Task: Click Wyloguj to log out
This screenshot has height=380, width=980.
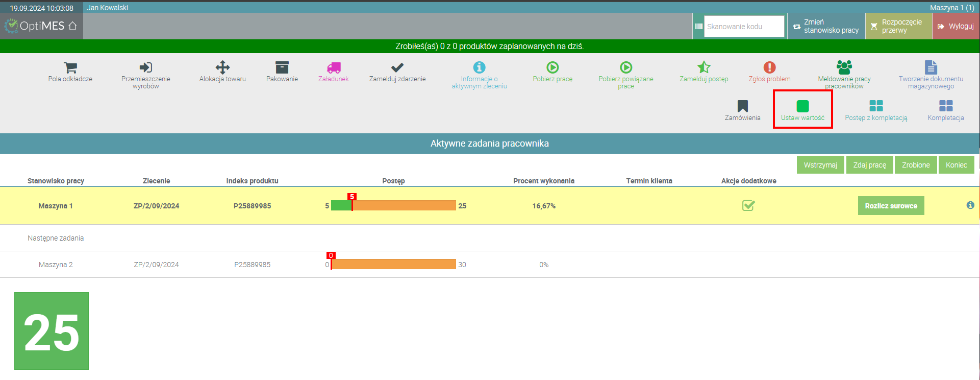Action: pos(956,26)
